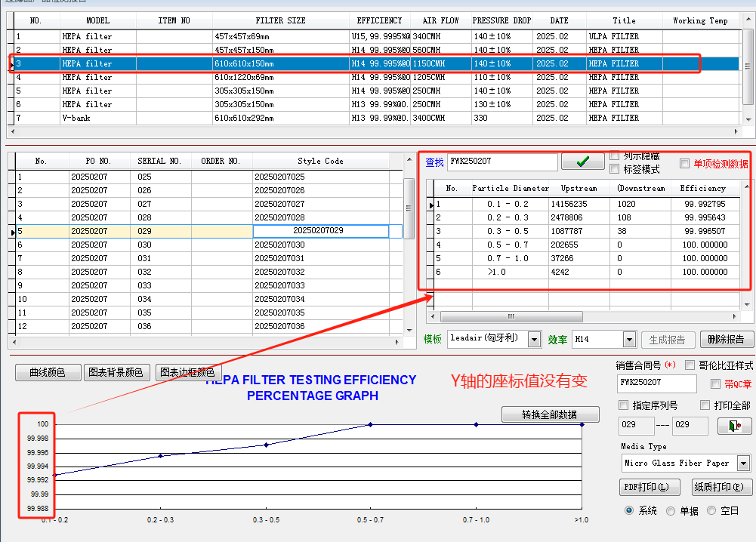This screenshot has width=756, height=542.
Task: Click the SERIAL NO. column header
Action: pyautogui.click(x=160, y=161)
